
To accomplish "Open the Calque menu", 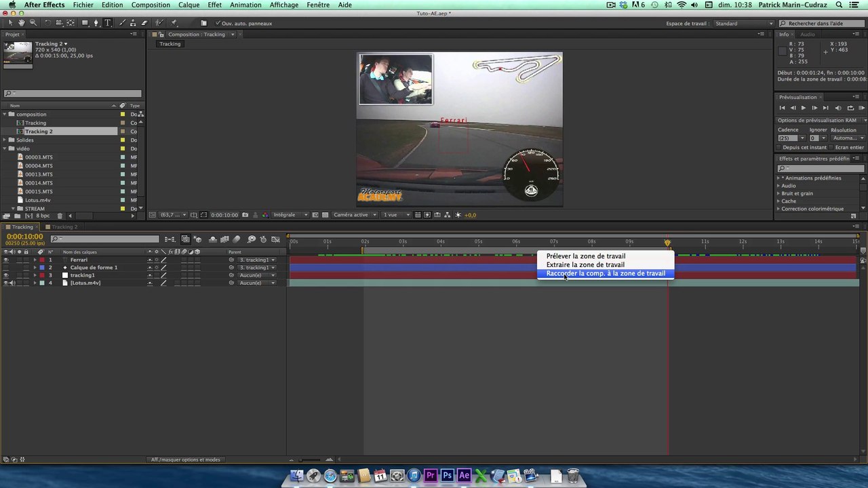I will click(x=189, y=5).
